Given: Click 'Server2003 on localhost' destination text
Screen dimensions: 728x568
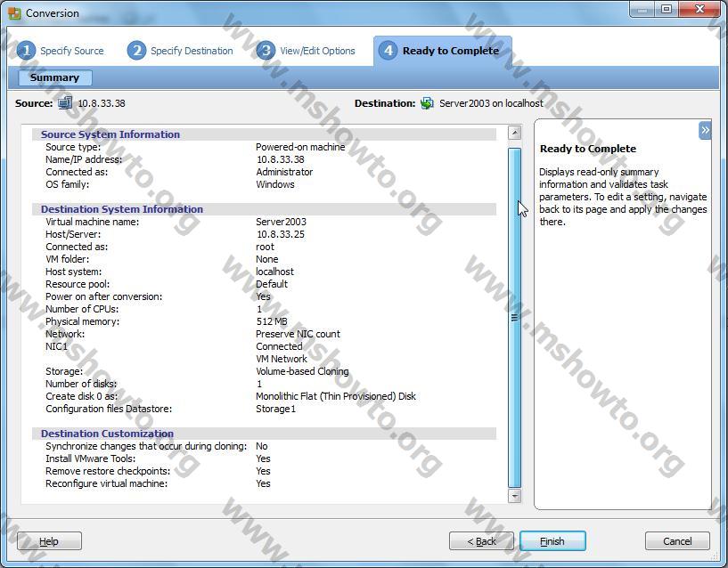Looking at the screenshot, I should (491, 103).
